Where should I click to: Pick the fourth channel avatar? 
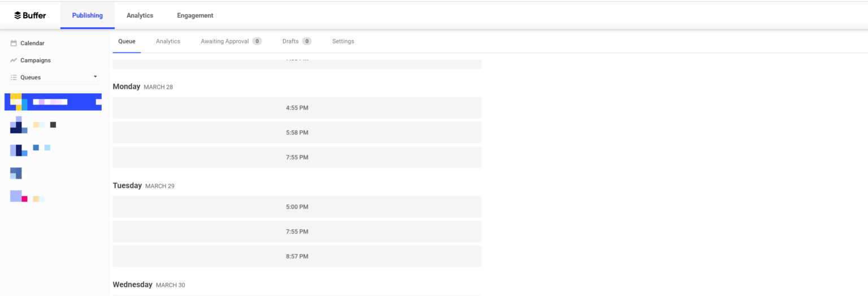tap(16, 173)
